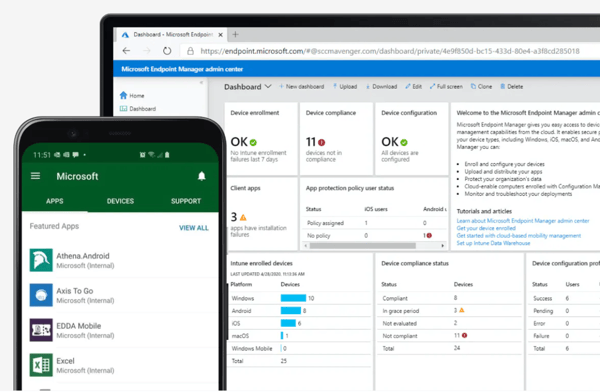600x392 pixels.
Task: Open the Excel app icon
Action: coord(41,365)
